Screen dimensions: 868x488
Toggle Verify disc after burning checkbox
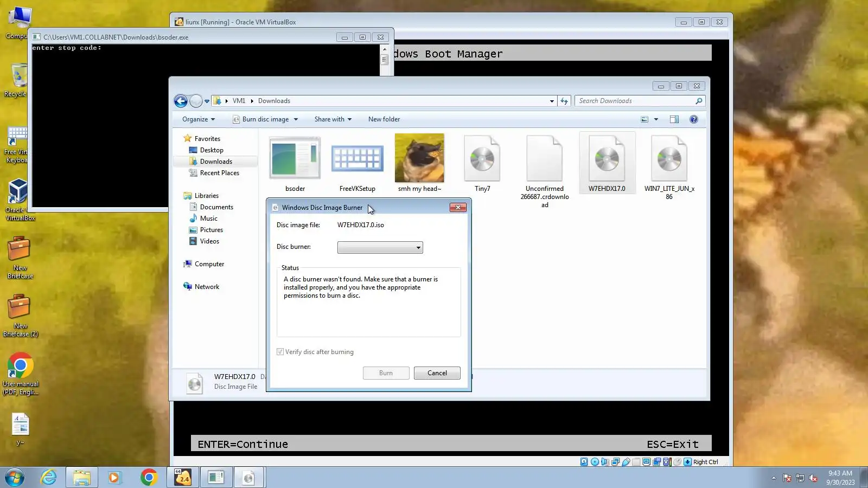pos(280,352)
